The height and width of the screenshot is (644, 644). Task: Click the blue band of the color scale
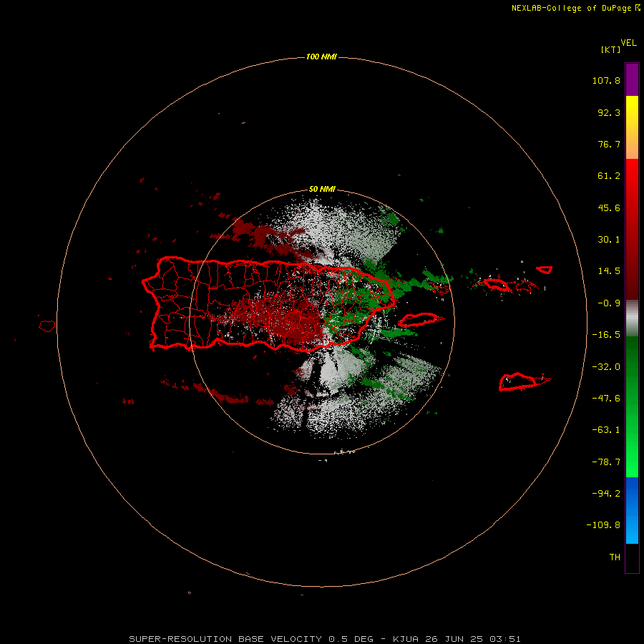(632, 510)
